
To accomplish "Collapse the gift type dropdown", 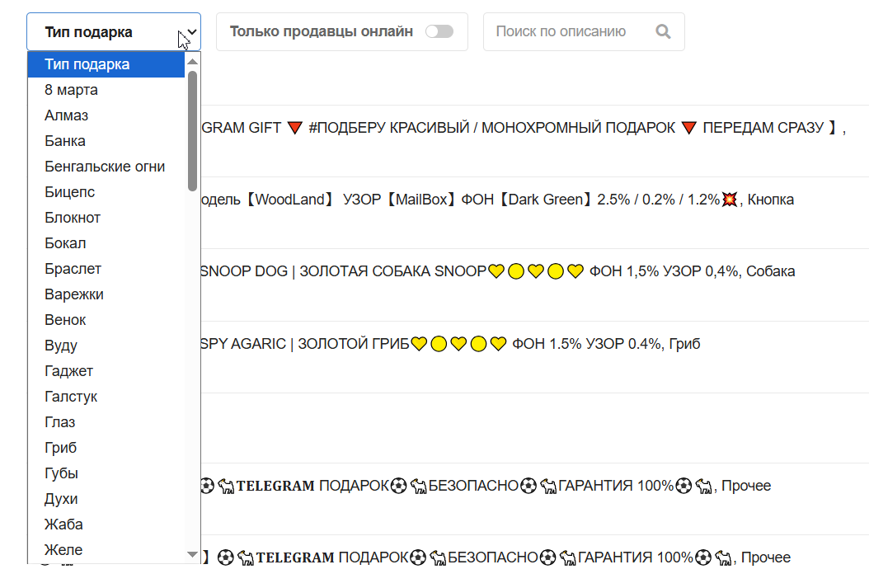I will point(114,32).
